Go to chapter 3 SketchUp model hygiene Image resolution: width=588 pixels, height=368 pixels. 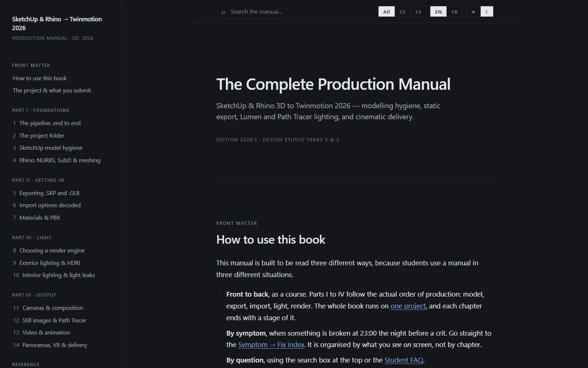[x=48, y=148]
